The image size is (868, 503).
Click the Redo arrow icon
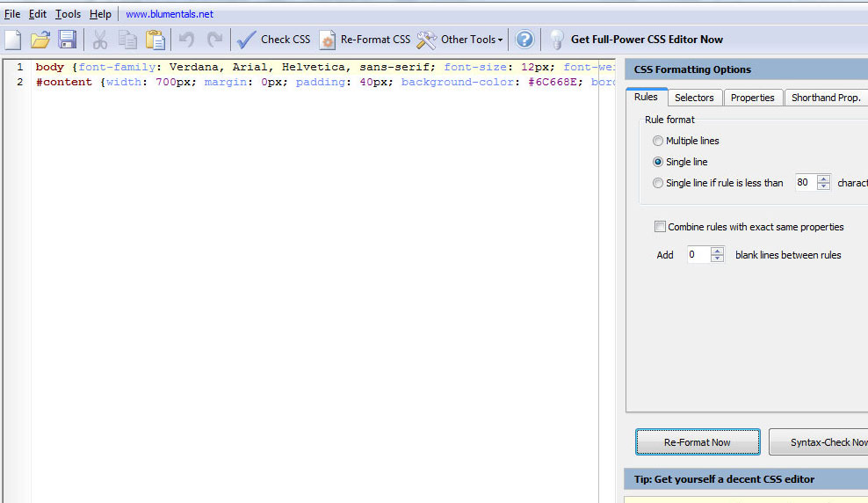pyautogui.click(x=214, y=40)
